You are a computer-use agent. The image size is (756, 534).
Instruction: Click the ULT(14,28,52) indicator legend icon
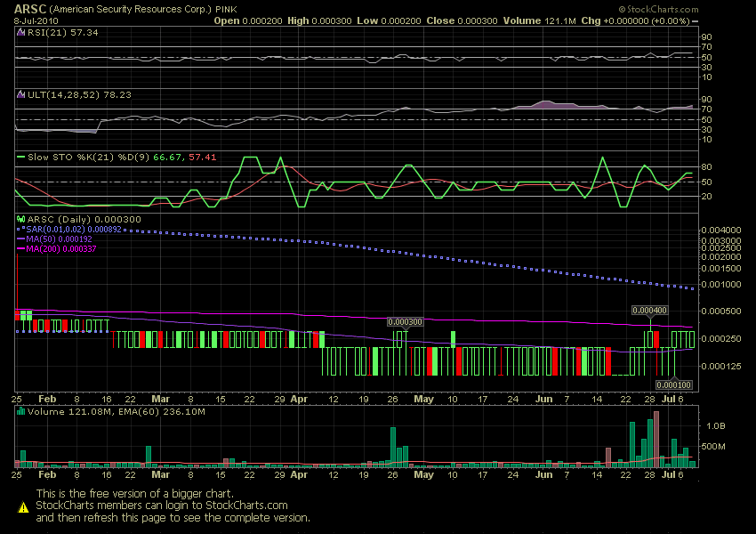click(x=21, y=93)
